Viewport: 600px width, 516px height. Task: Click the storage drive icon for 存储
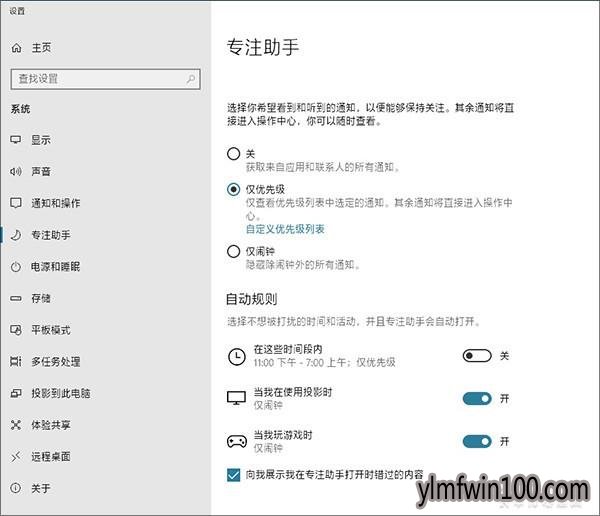click(16, 298)
